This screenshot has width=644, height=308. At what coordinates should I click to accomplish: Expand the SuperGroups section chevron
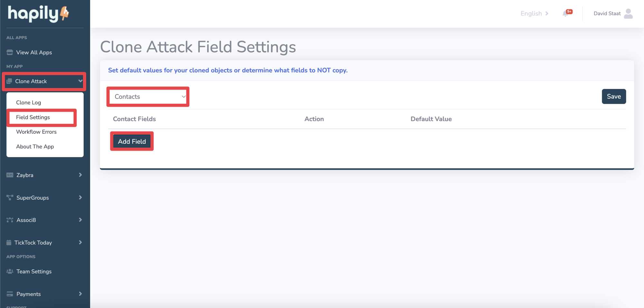(x=80, y=197)
